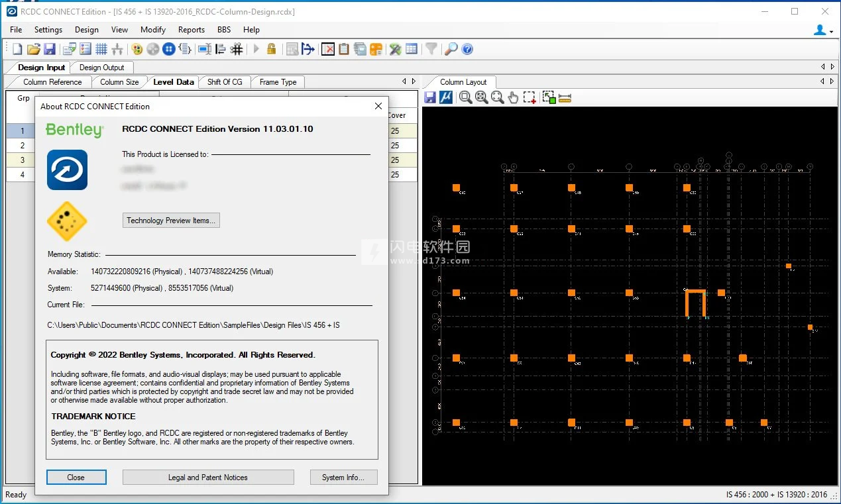Open the Help menu

252,30
